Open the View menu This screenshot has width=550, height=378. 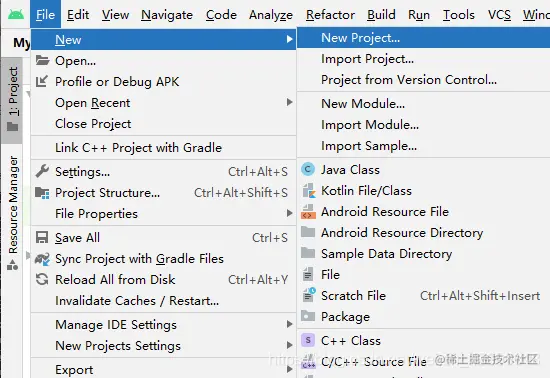[115, 15]
